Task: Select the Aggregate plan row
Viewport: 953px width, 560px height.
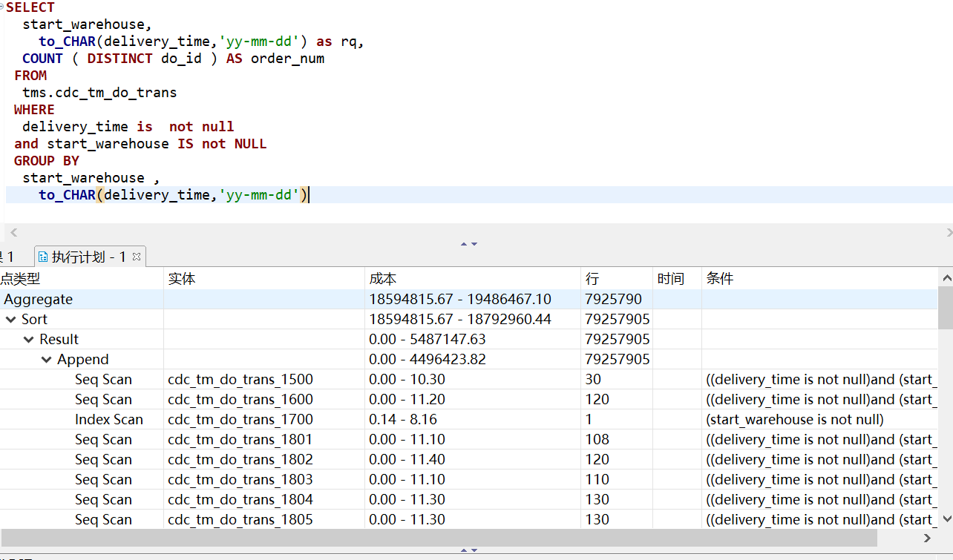Action: (39, 300)
